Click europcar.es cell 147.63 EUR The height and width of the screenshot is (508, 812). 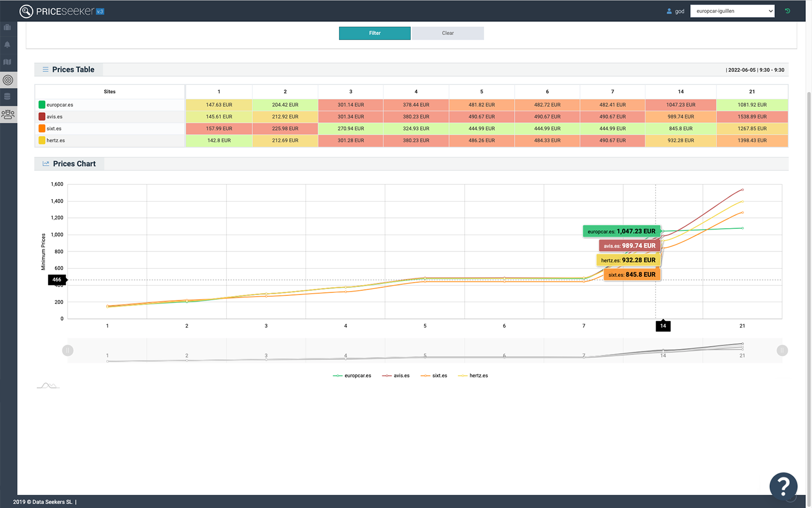219,105
